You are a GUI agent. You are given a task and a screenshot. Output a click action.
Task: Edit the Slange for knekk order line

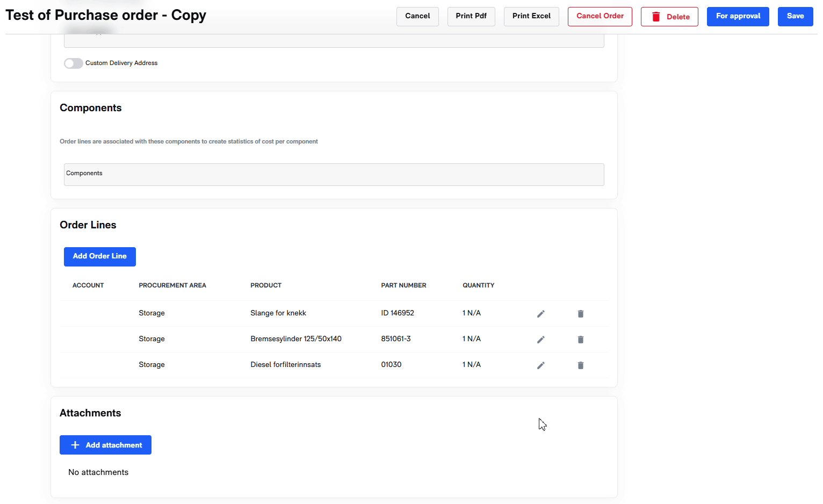coord(541,314)
